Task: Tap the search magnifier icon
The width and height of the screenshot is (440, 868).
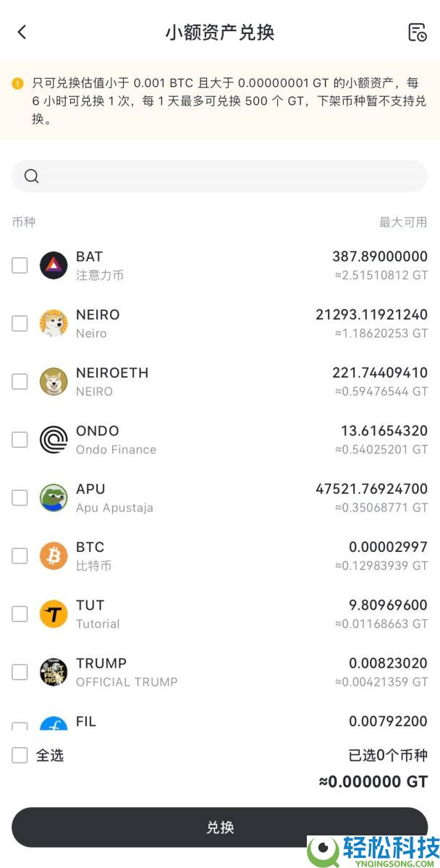Action: (31, 176)
